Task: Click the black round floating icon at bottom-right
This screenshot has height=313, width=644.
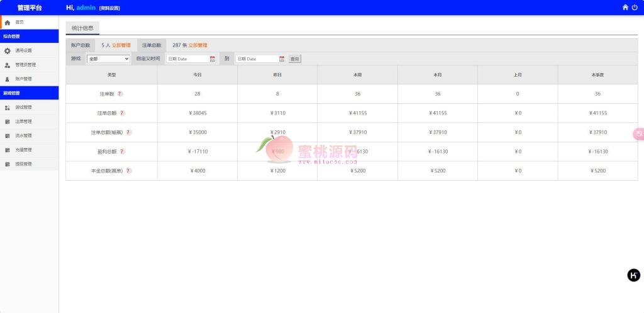Action: [634, 275]
